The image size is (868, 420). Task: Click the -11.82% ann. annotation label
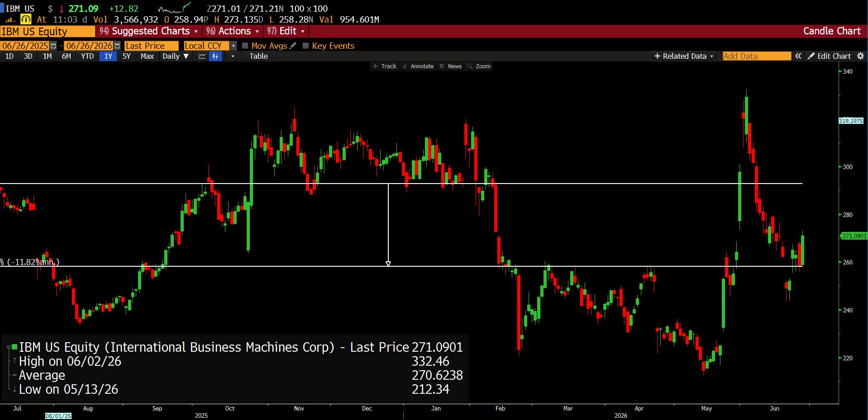(30, 262)
